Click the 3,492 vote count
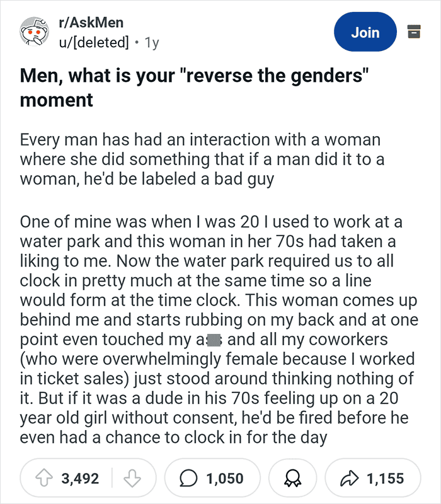 pos(80,478)
